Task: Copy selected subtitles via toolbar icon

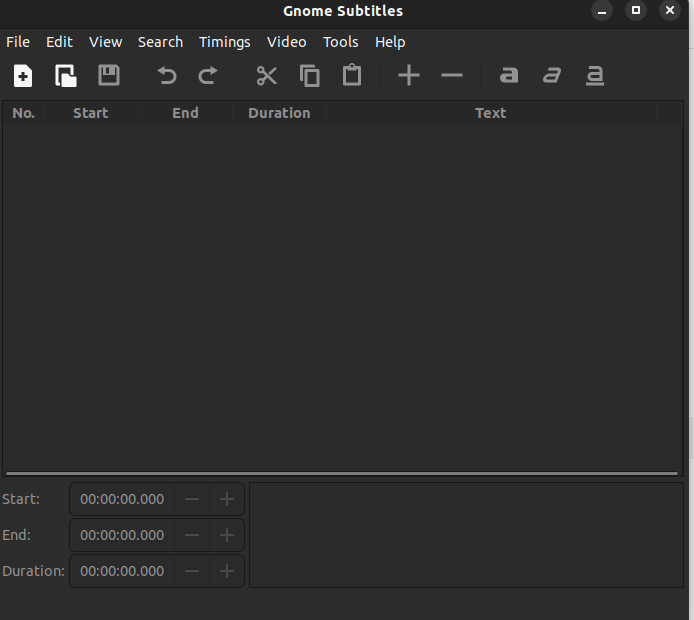Action: coord(310,76)
